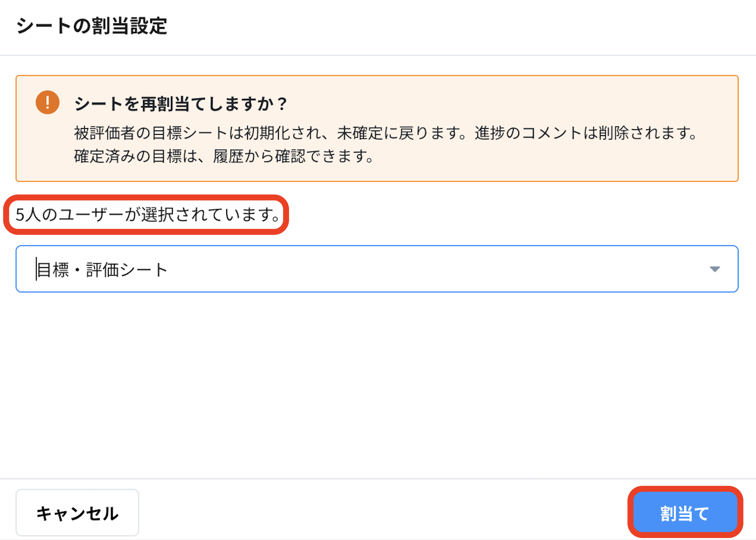Click the シートの割当設定 dialog title
756x540 pixels.
pos(92,26)
